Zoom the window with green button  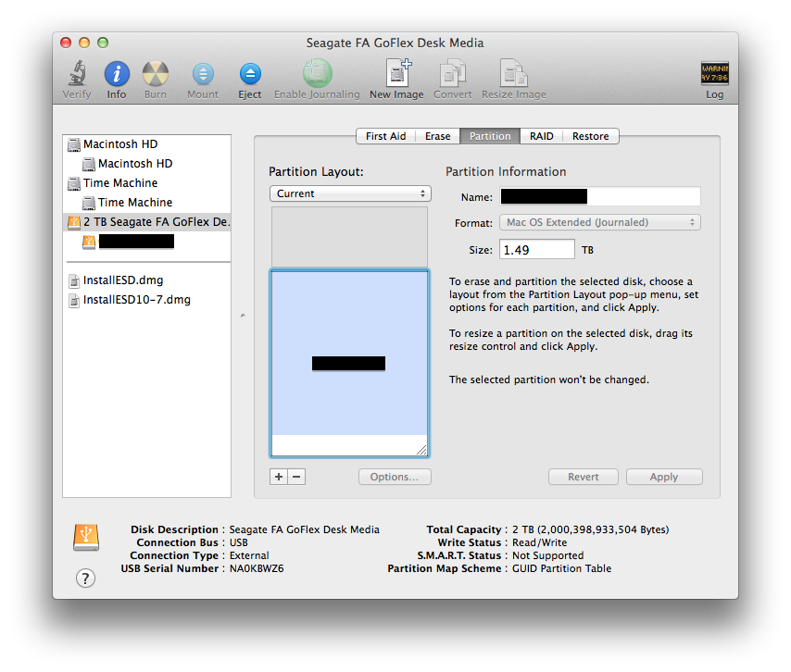click(103, 43)
